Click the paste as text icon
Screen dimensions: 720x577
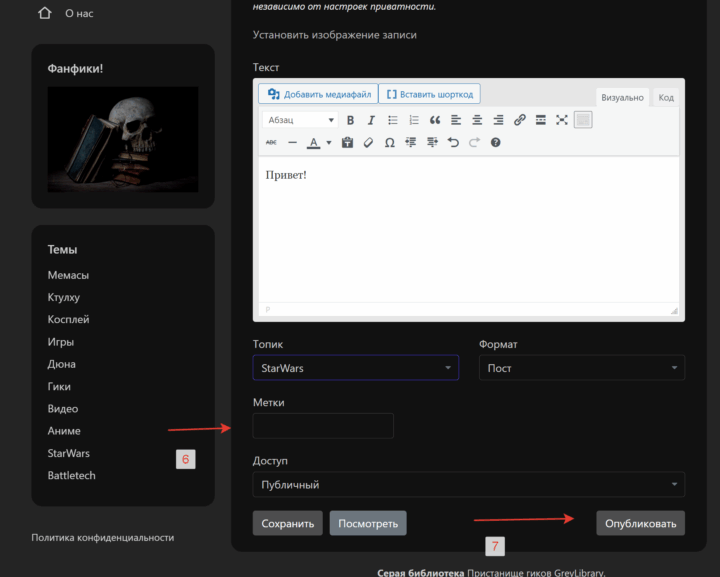[348, 142]
